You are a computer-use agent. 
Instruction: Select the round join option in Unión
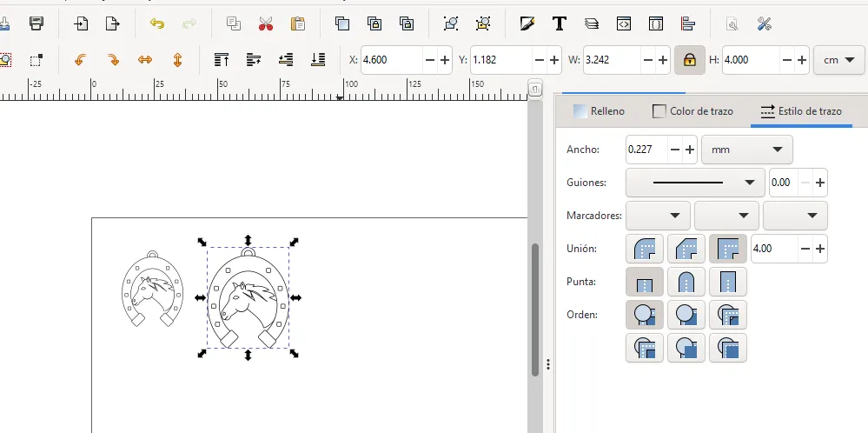[645, 250]
